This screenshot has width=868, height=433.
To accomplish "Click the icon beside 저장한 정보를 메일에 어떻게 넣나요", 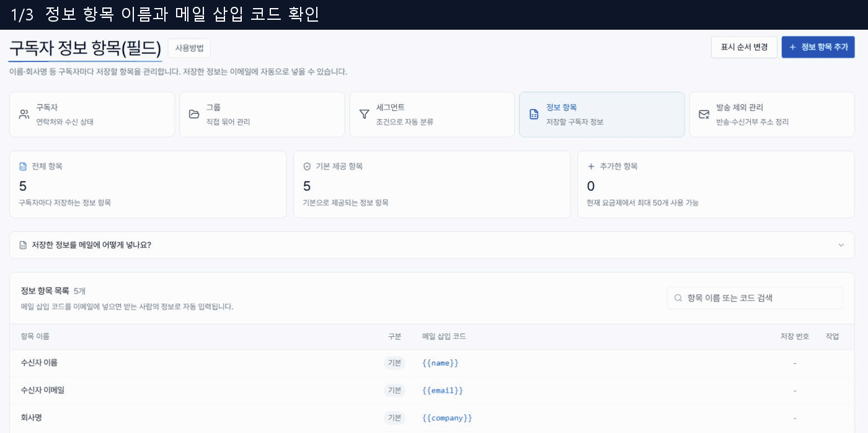I will point(23,245).
